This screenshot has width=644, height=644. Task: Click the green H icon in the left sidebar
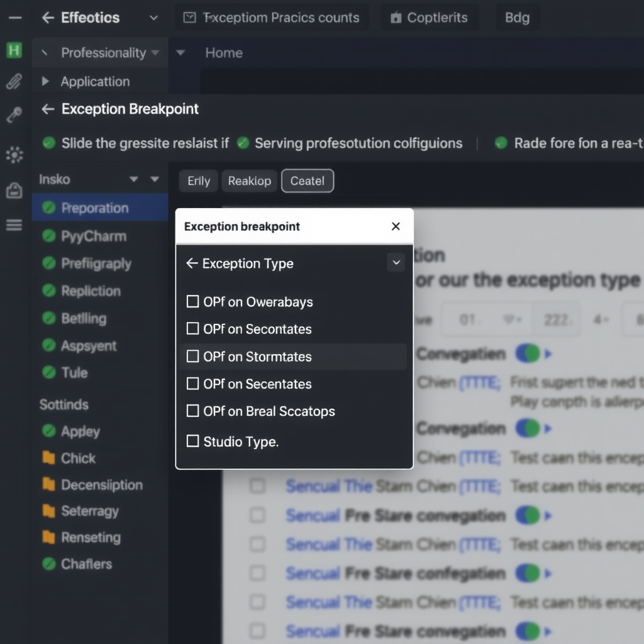point(14,50)
